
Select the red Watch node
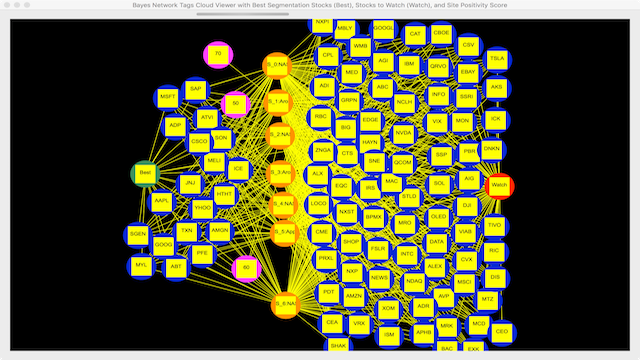(x=500, y=186)
